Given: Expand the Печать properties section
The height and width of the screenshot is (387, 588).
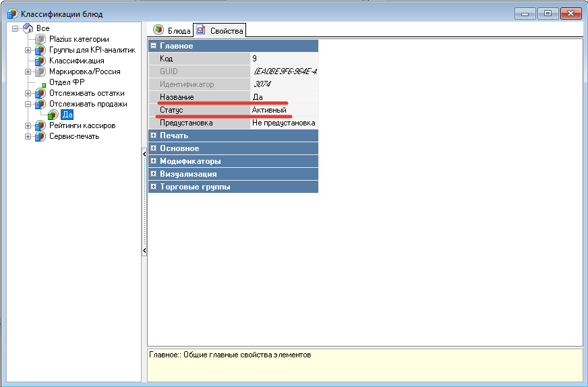Looking at the screenshot, I should (x=154, y=136).
